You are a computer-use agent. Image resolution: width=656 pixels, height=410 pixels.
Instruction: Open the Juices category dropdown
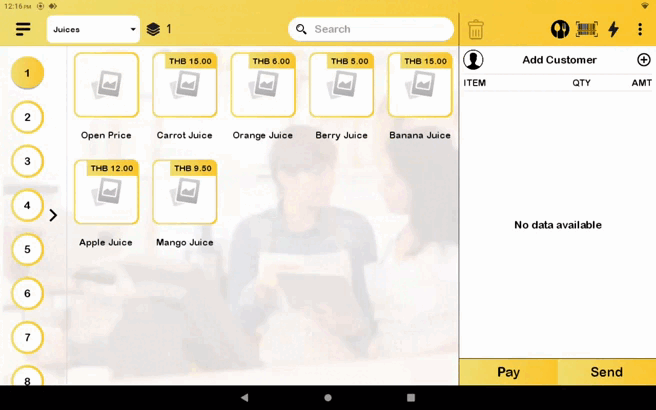pos(93,30)
